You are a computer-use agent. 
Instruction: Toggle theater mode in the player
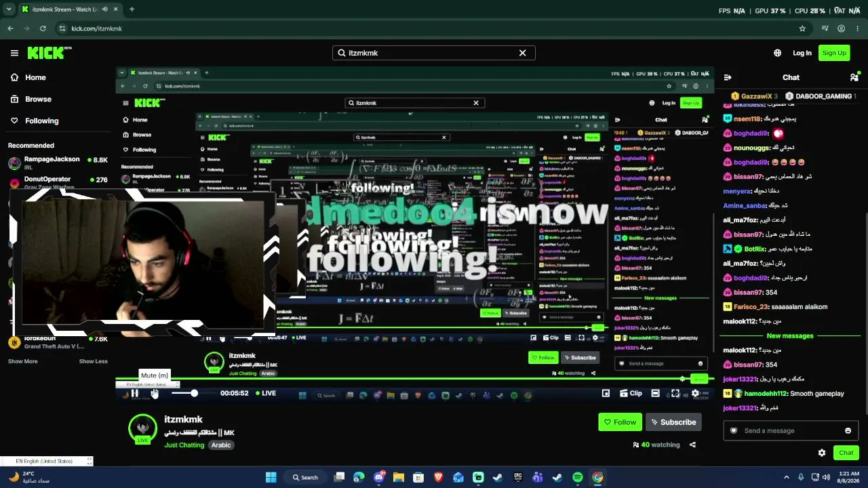tap(655, 393)
